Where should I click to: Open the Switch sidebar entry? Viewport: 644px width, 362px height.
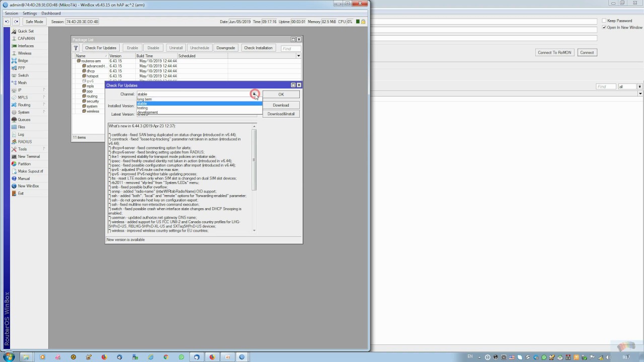click(x=23, y=75)
